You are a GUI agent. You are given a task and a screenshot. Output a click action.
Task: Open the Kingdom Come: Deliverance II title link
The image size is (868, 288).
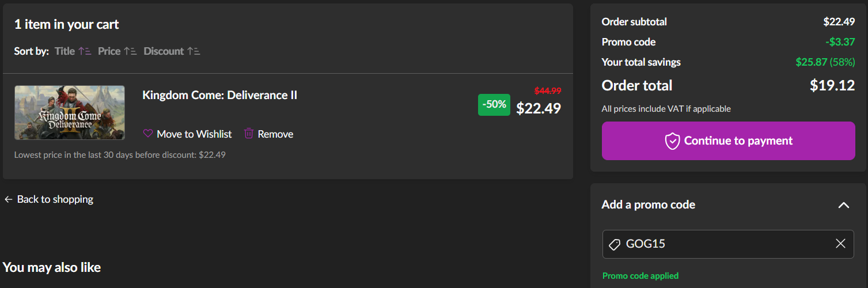tap(219, 95)
